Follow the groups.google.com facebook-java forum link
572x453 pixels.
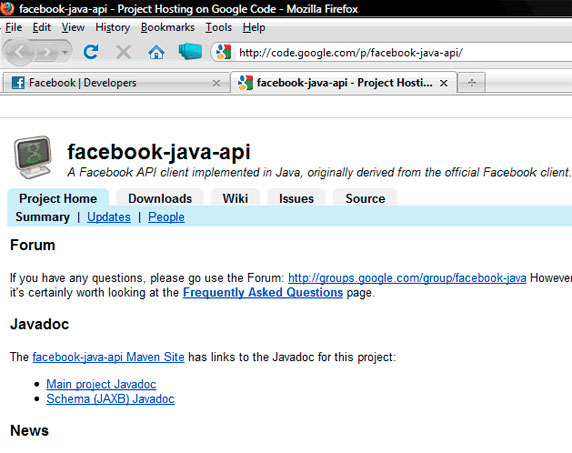click(x=407, y=278)
